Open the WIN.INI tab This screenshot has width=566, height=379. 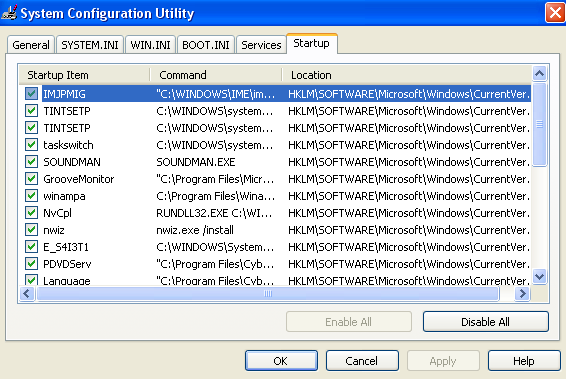pos(150,45)
